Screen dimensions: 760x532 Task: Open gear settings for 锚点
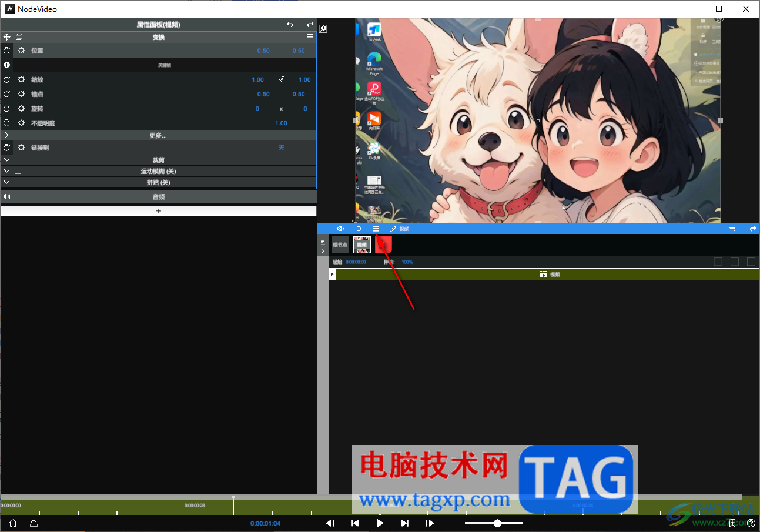pos(21,94)
